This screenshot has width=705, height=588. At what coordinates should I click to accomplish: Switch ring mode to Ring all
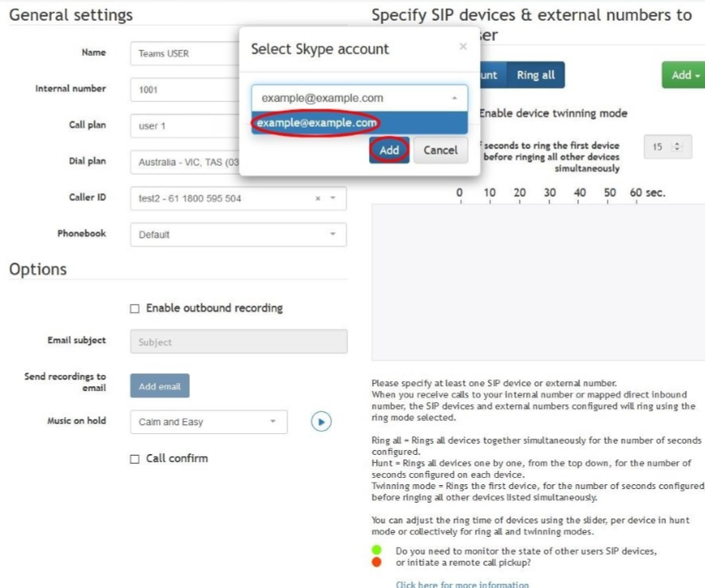[536, 75]
